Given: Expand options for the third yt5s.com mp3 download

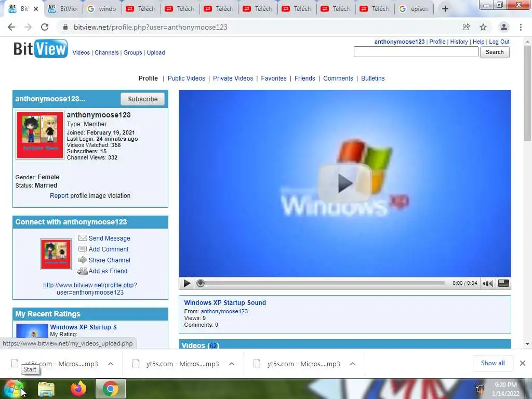Looking at the screenshot, I should (353, 364).
